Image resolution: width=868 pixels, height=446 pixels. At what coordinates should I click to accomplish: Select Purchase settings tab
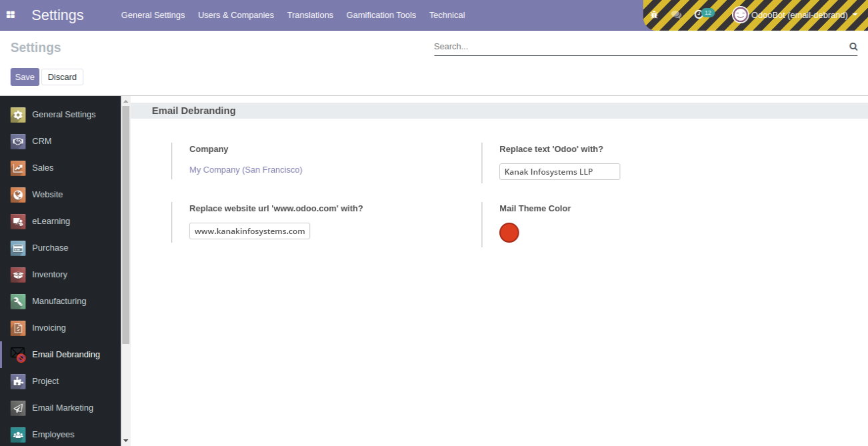coord(60,248)
